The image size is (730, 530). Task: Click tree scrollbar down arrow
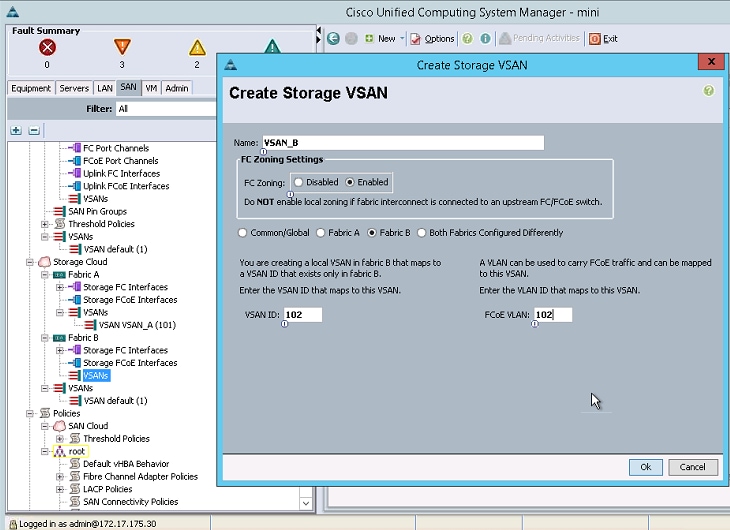[x=306, y=503]
